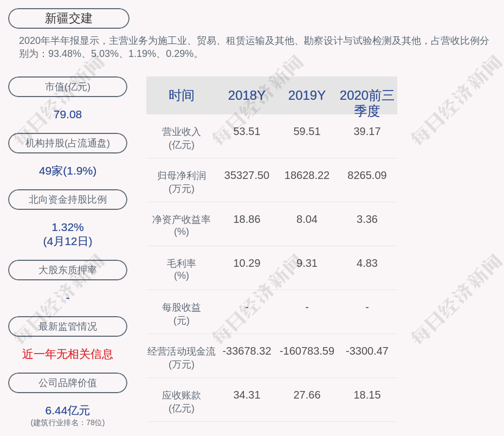
Task: Click the 公司品牌价值 label box
Action: coord(67,383)
